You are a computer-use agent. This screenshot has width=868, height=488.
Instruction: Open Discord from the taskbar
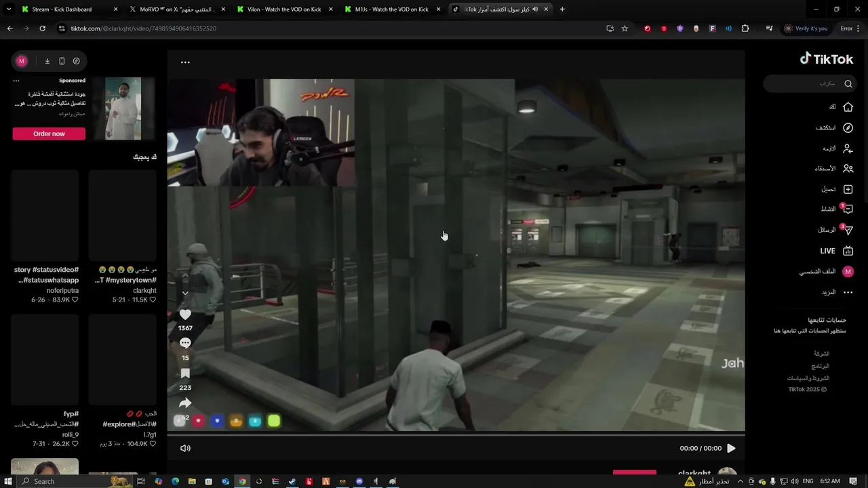(x=359, y=481)
